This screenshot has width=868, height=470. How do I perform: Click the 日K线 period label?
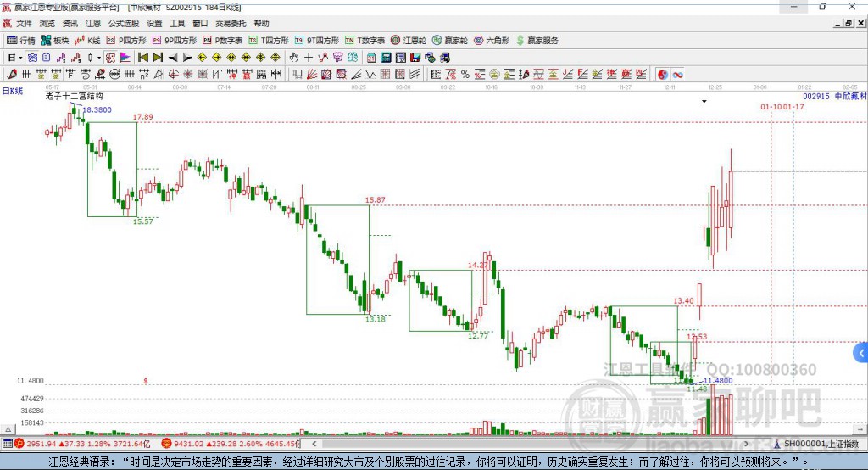pyautogui.click(x=13, y=91)
